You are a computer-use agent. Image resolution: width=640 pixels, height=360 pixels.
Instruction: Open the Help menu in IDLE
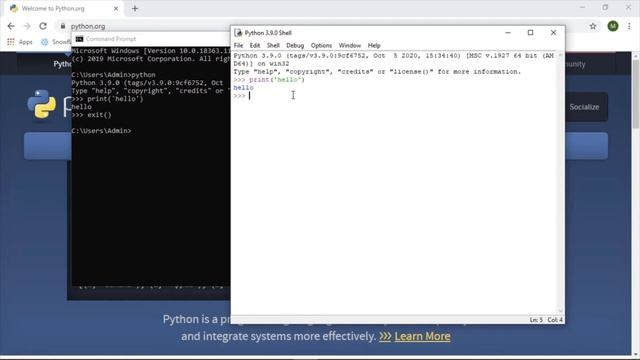click(374, 45)
